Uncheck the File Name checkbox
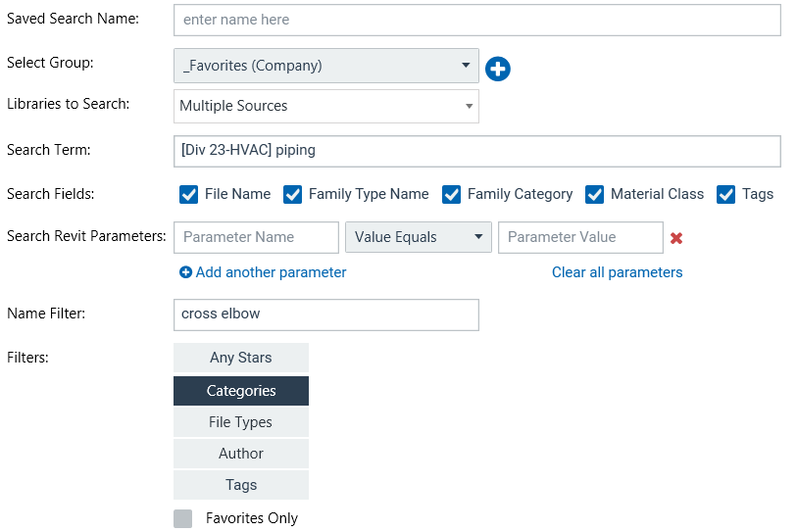 pos(189,194)
